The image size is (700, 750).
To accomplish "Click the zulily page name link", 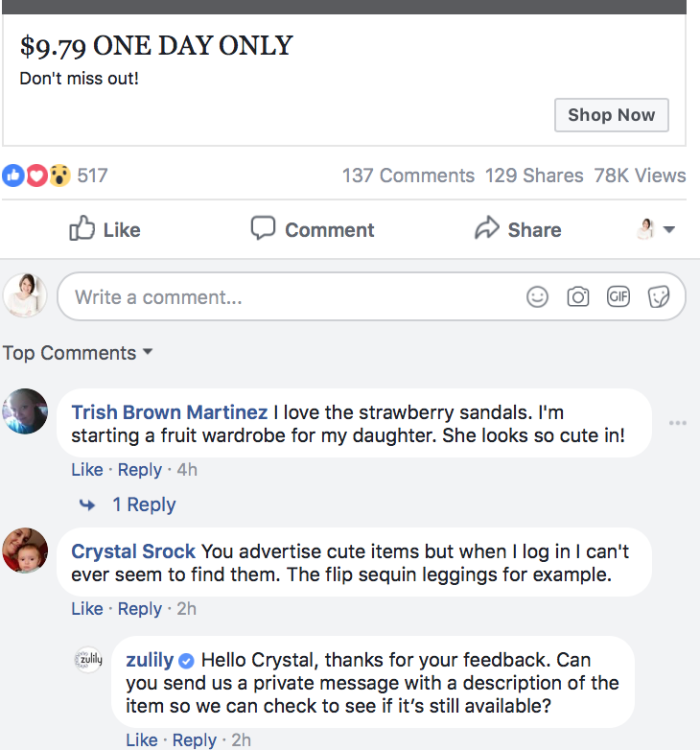I will pyautogui.click(x=151, y=660).
